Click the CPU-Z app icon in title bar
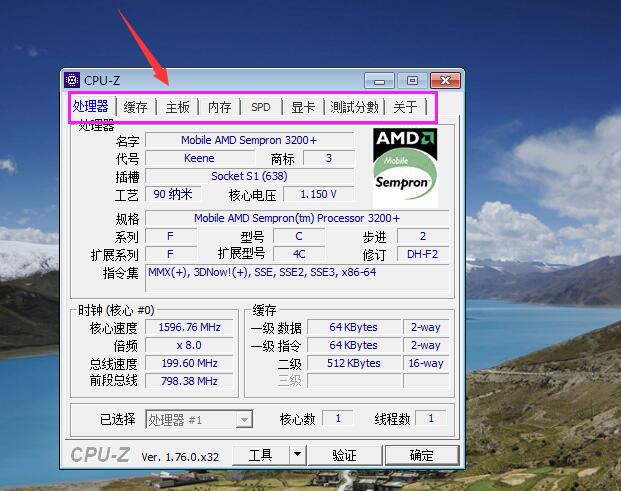 (72, 80)
